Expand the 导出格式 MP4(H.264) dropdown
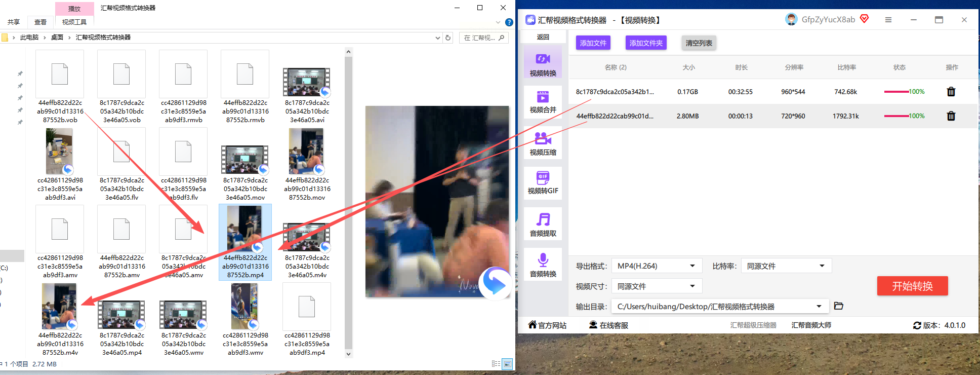Image resolution: width=980 pixels, height=375 pixels. (x=657, y=266)
